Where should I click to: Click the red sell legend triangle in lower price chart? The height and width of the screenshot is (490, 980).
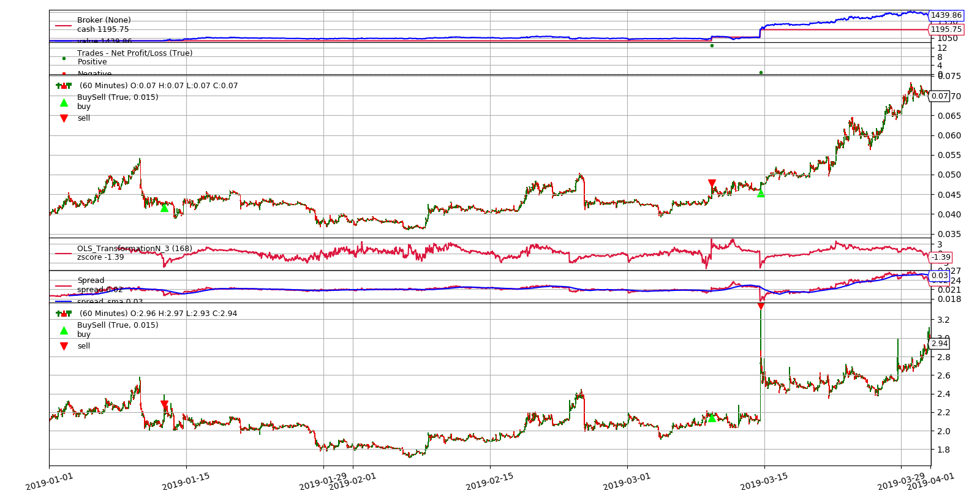(64, 346)
